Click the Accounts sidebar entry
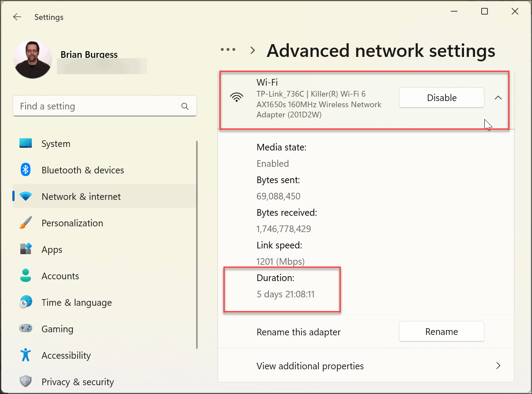This screenshot has width=532, height=394. (60, 276)
